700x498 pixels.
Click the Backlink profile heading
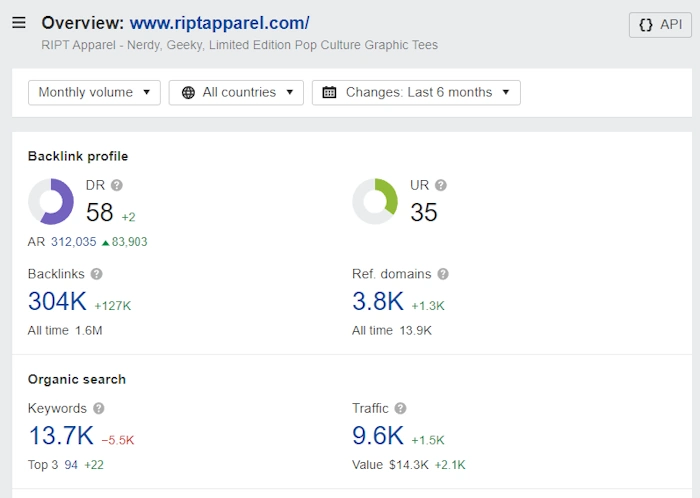coord(78,156)
